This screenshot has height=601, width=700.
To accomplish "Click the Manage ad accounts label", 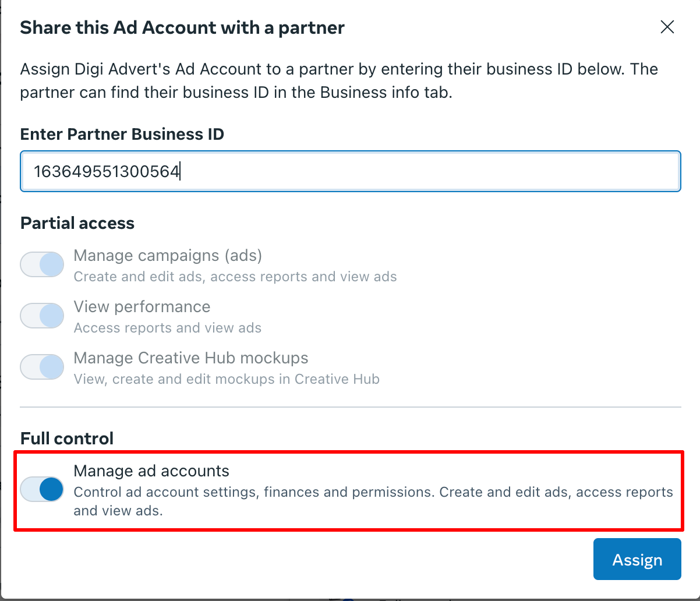I will click(x=151, y=471).
